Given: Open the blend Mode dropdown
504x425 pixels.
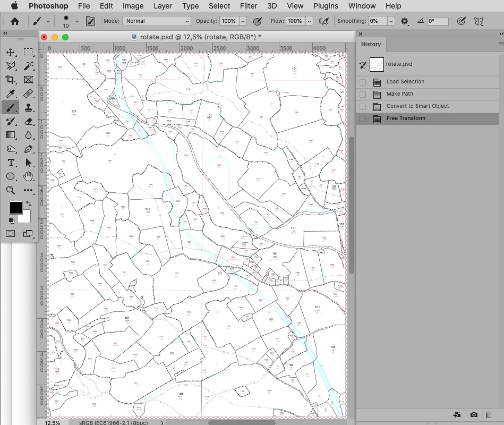Looking at the screenshot, I should click(x=157, y=21).
